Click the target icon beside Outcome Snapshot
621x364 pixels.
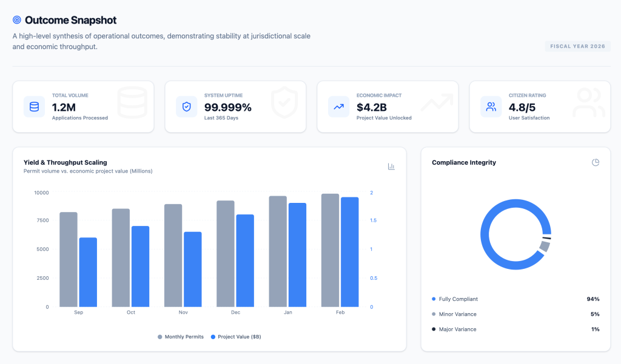tap(17, 21)
